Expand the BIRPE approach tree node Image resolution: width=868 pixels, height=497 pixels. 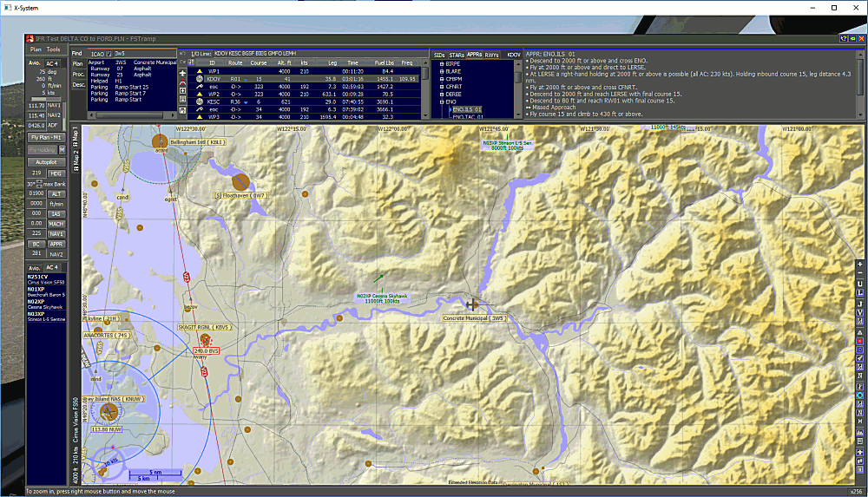point(442,63)
